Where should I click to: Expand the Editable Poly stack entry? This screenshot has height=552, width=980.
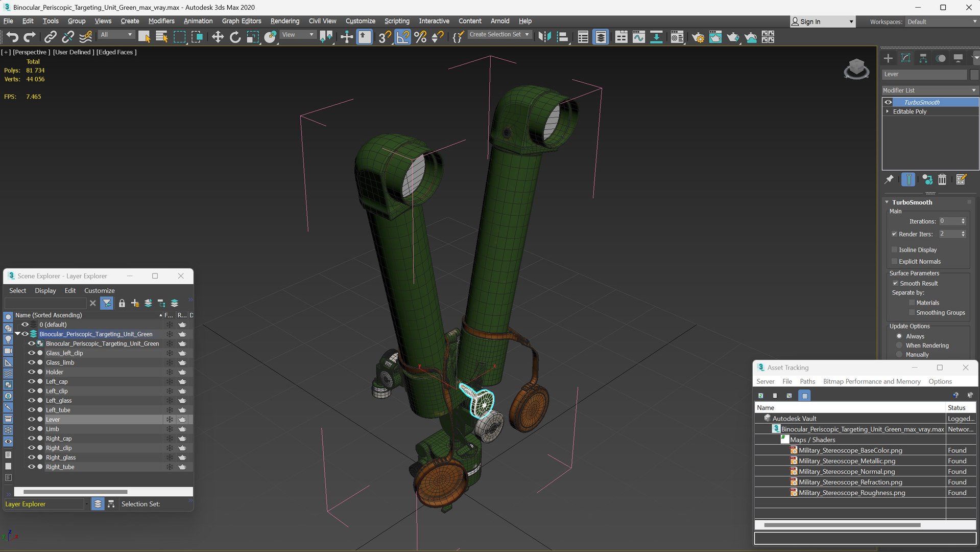(x=887, y=111)
